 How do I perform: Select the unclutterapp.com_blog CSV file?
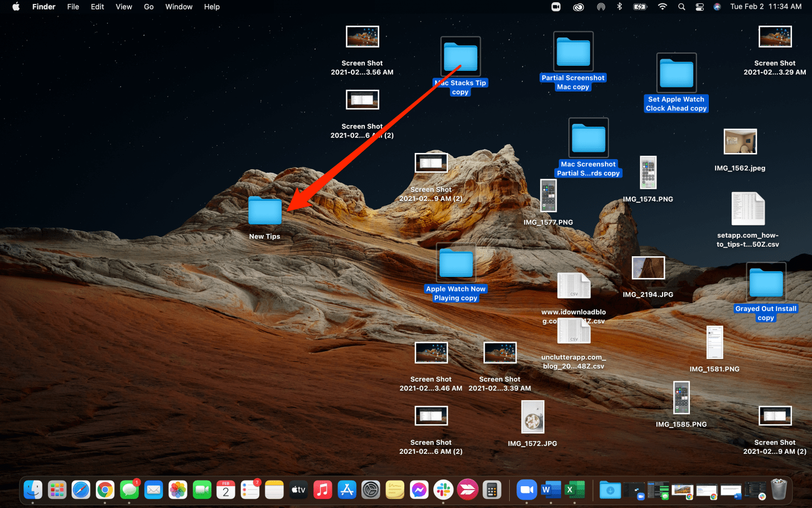[574, 331]
